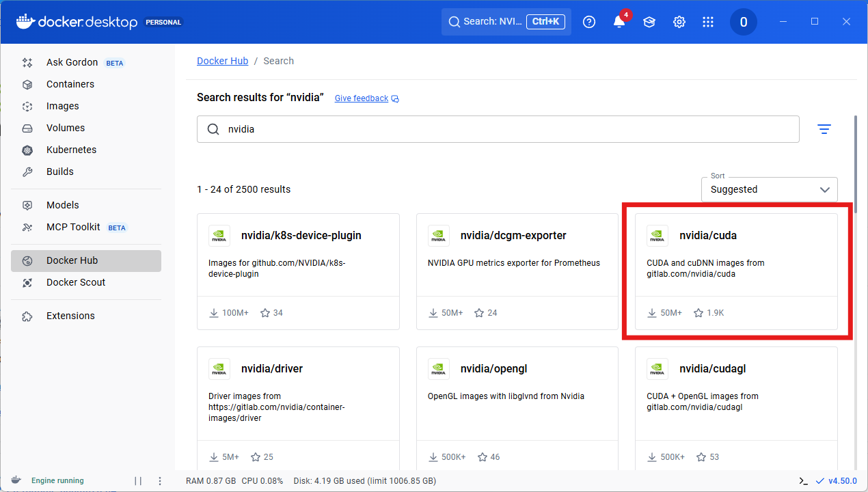Click the Docker Hub breadcrumb link
This screenshot has width=868, height=492.
(x=222, y=61)
